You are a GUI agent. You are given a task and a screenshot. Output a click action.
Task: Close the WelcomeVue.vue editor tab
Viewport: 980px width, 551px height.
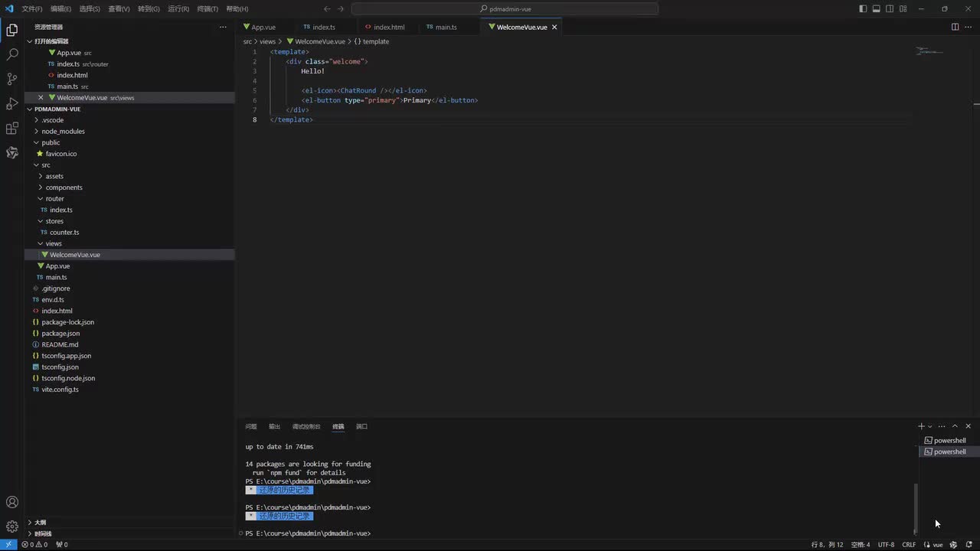tap(554, 27)
